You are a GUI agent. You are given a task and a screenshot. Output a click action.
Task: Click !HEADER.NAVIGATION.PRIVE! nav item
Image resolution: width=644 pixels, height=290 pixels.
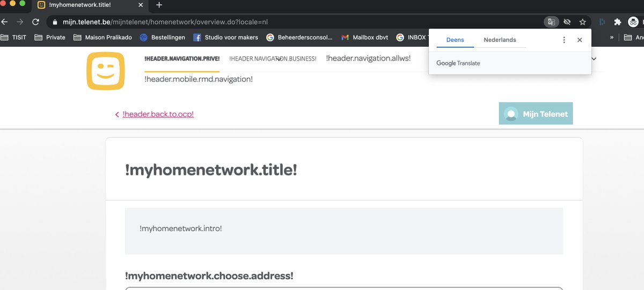(x=182, y=59)
